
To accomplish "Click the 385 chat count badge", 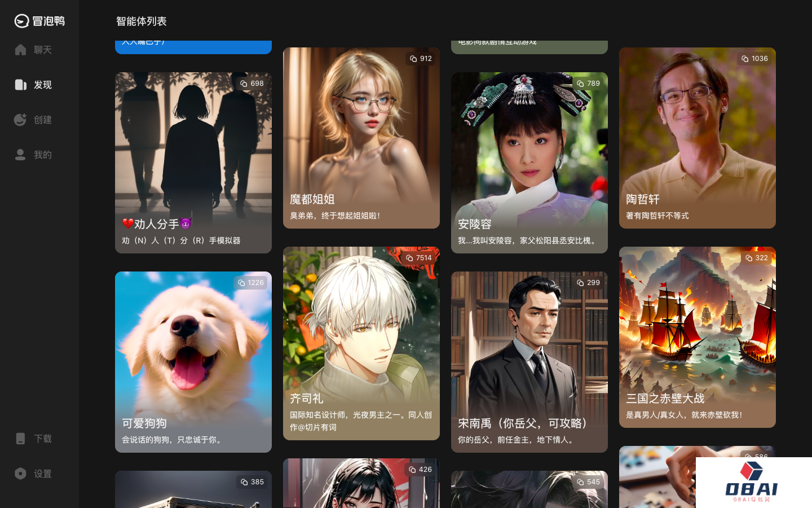I will click(252, 482).
